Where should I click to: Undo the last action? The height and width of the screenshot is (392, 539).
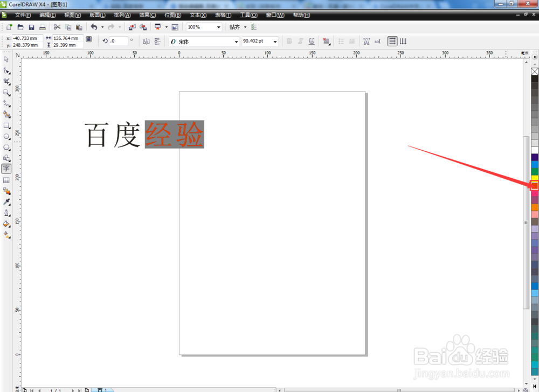point(94,27)
